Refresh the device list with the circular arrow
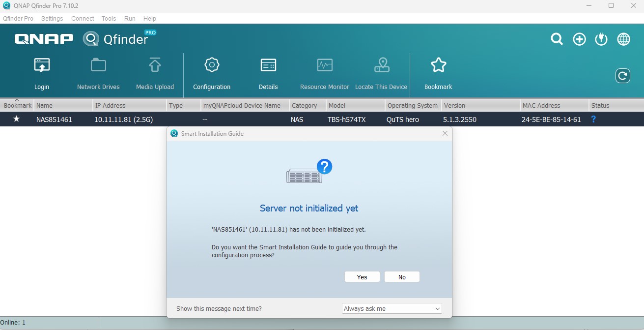The image size is (644, 330). 623,76
